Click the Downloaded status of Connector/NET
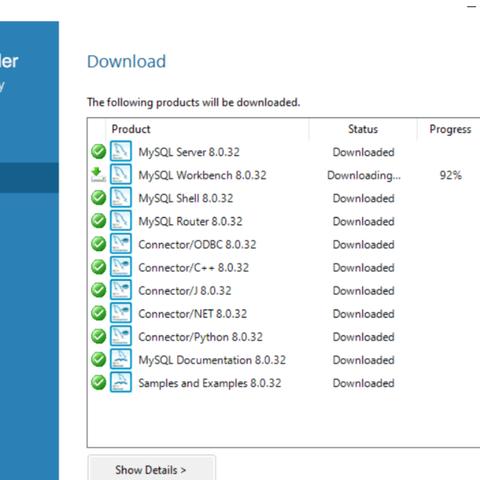 tap(364, 314)
